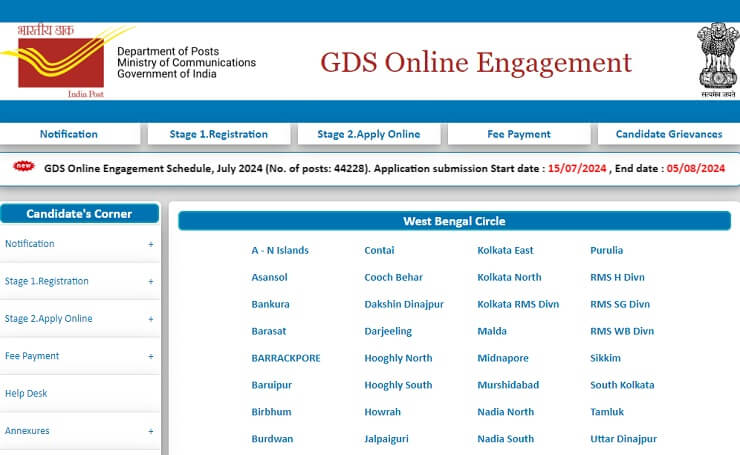Open the RMS SG Divn link
Screen dimensions: 740x455
click(620, 304)
